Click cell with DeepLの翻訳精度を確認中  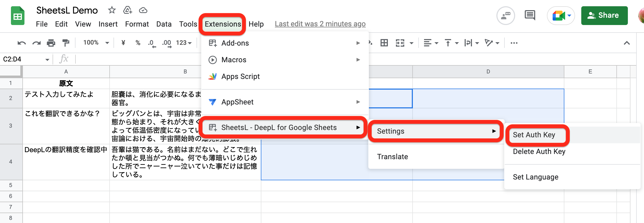coord(66,162)
